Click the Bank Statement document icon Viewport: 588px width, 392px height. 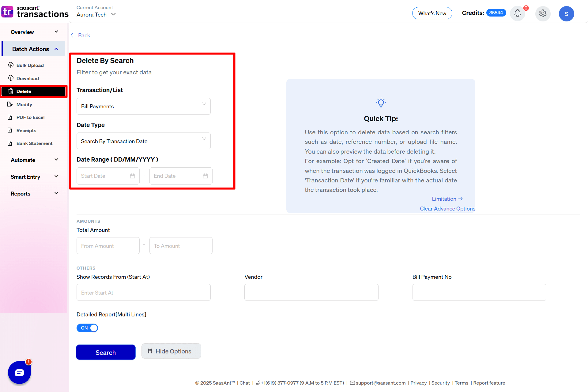click(10, 143)
